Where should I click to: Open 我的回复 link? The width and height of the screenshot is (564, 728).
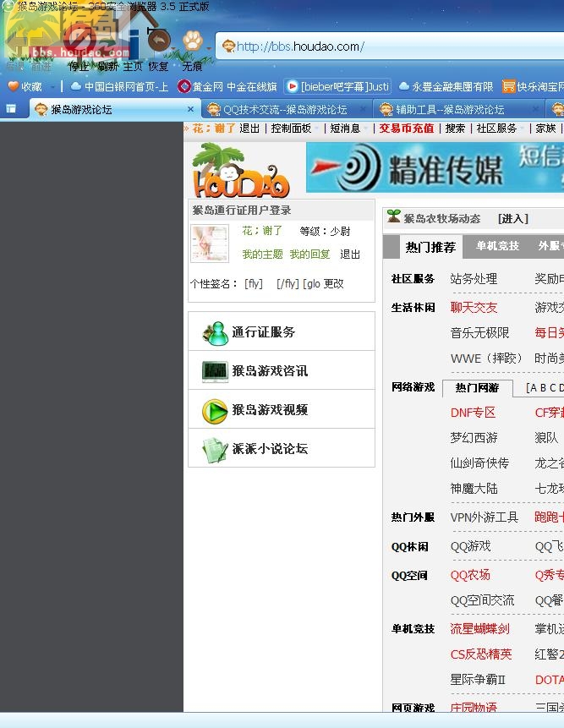tap(309, 255)
